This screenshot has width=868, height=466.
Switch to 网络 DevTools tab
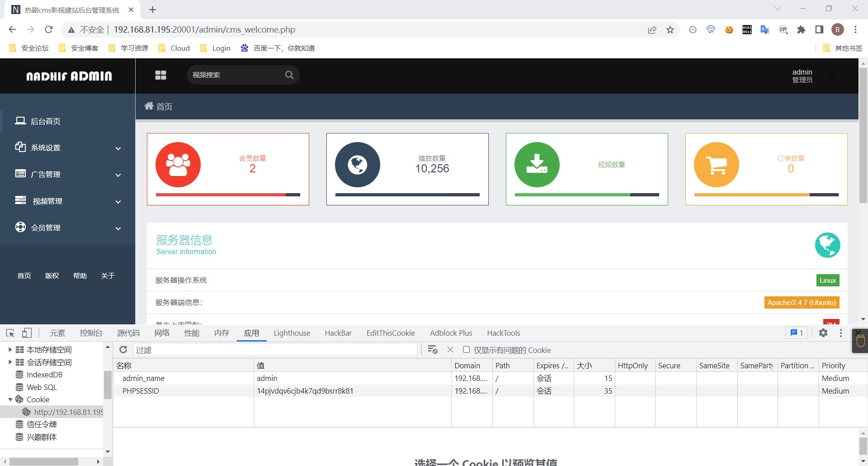point(162,333)
